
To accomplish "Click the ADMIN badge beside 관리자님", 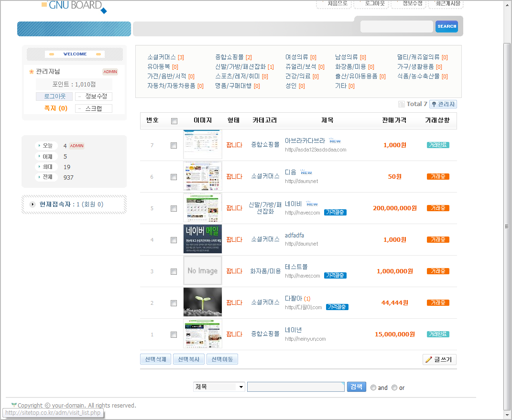I will [x=110, y=72].
